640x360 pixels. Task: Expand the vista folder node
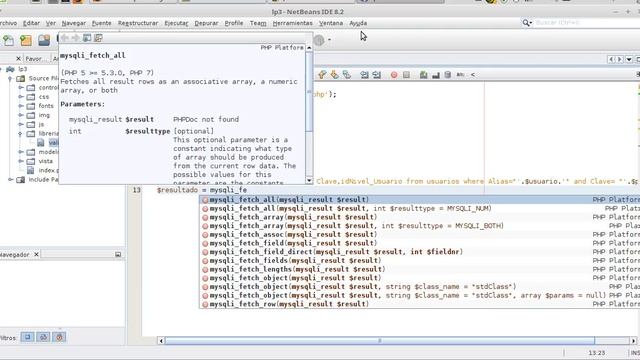pyautogui.click(x=21, y=161)
